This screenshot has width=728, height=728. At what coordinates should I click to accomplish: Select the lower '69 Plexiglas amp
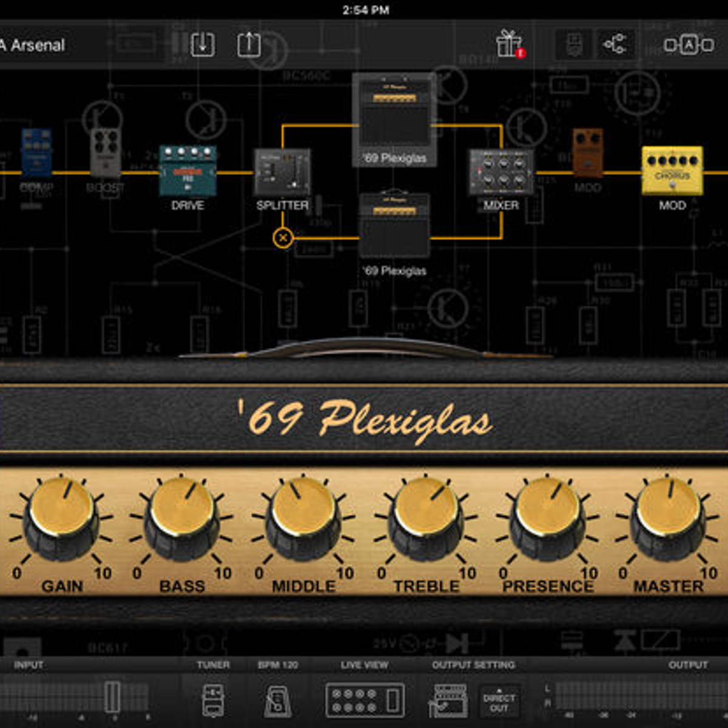(395, 226)
